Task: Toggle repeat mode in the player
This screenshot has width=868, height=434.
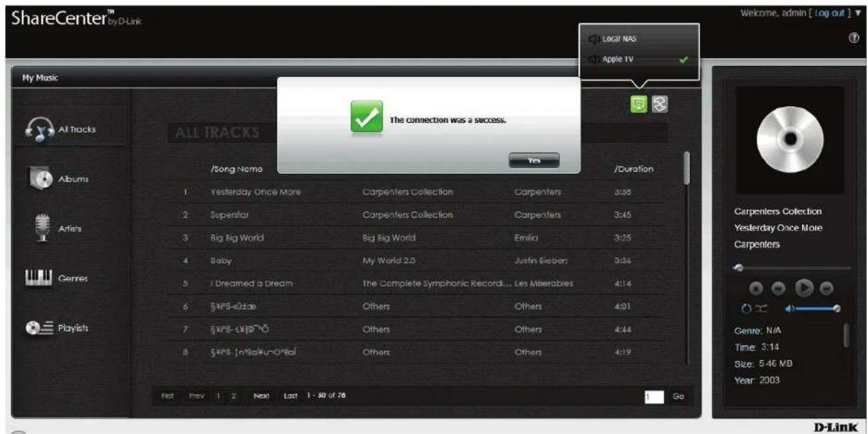Action: click(x=746, y=308)
